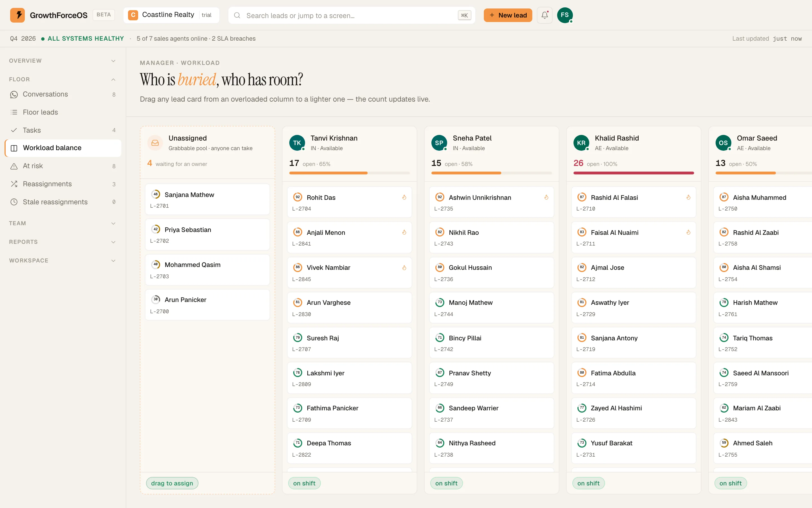The width and height of the screenshot is (812, 508).
Task: Collapse the Floor sidebar section
Action: click(x=62, y=79)
